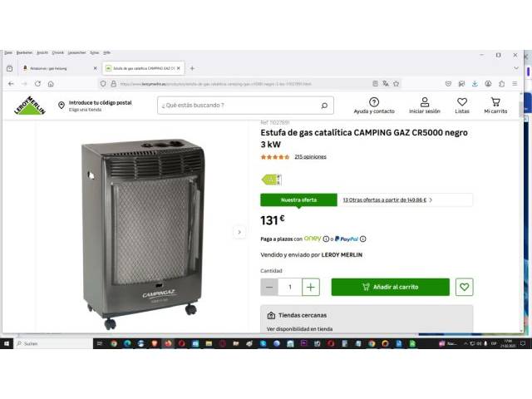The image size is (532, 399).
Task: Click Oney info icon
Action: click(x=326, y=239)
